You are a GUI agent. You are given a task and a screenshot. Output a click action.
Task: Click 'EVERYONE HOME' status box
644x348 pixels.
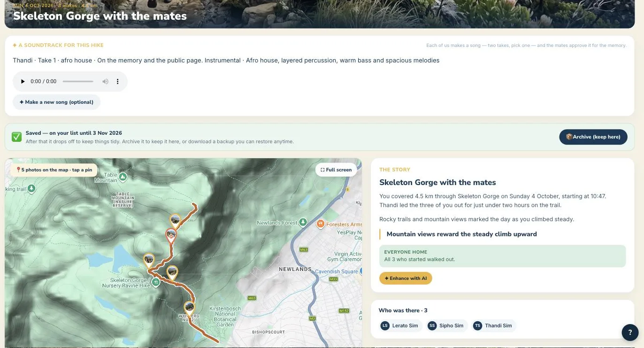tap(502, 256)
